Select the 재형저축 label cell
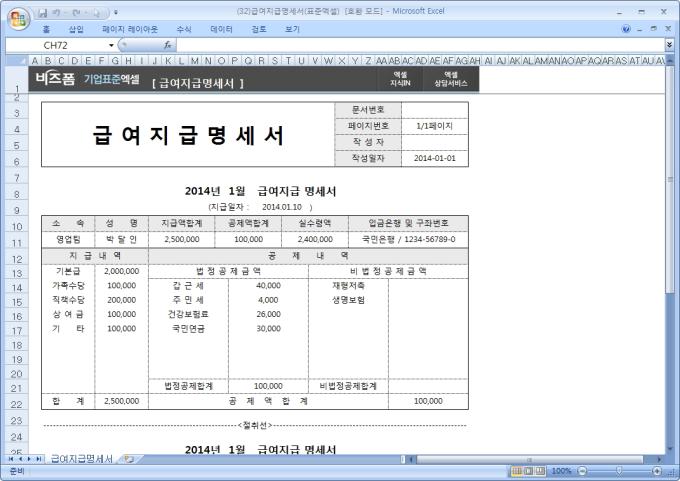The width and height of the screenshot is (680, 481). (x=348, y=285)
